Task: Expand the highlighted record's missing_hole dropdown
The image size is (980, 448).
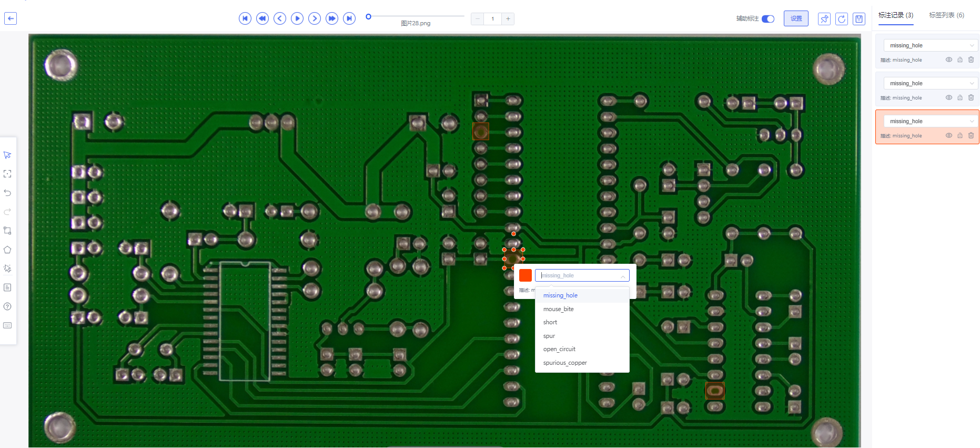Action: click(931, 121)
